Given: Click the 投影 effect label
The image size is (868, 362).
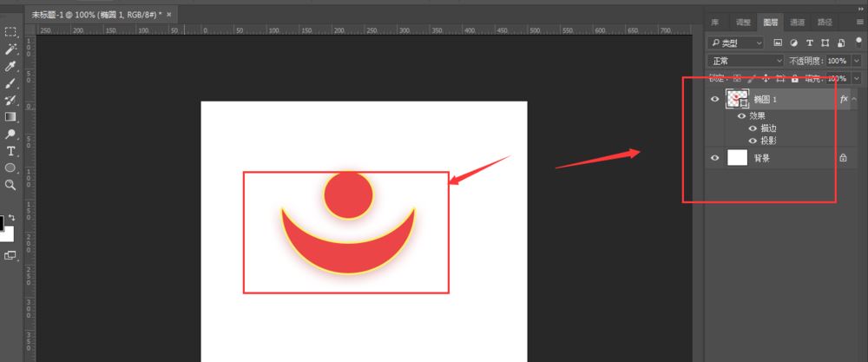Looking at the screenshot, I should [769, 141].
